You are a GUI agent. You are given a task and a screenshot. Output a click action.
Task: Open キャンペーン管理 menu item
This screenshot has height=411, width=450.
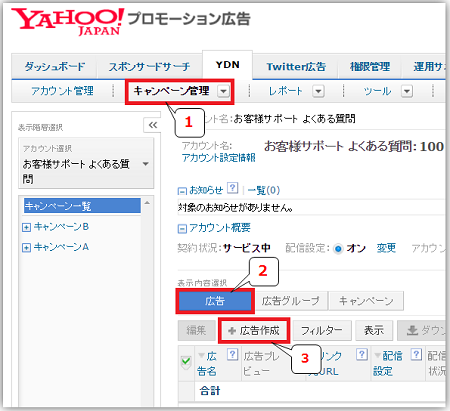point(171,91)
